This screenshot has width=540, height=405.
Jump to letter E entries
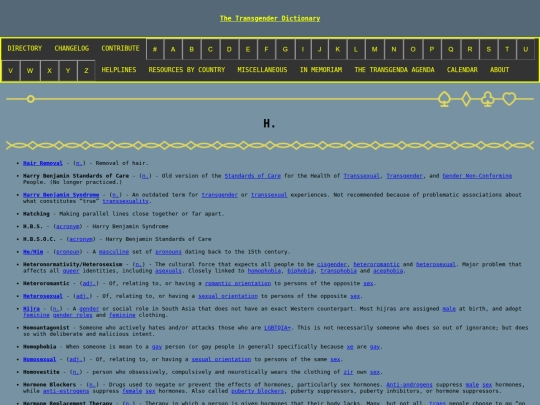tap(248, 49)
